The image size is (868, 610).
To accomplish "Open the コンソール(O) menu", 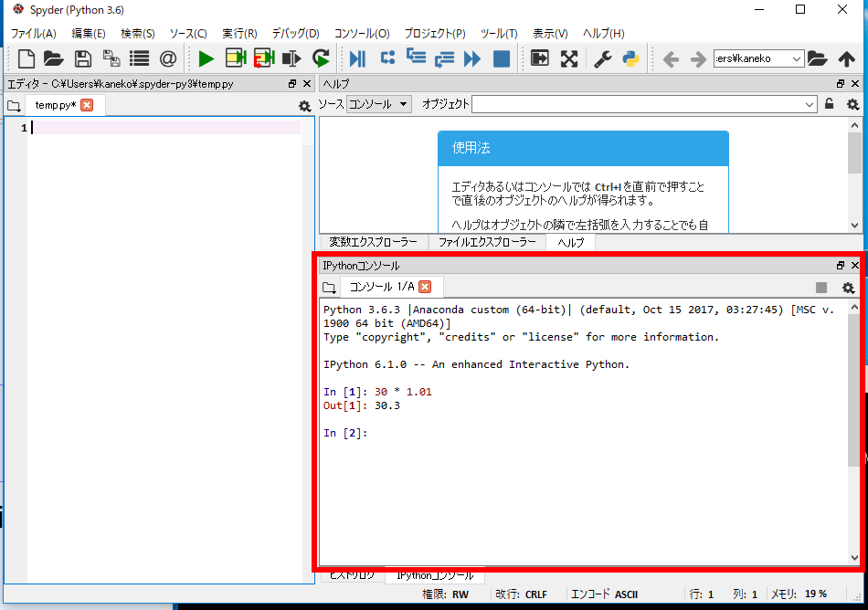I will tap(362, 34).
